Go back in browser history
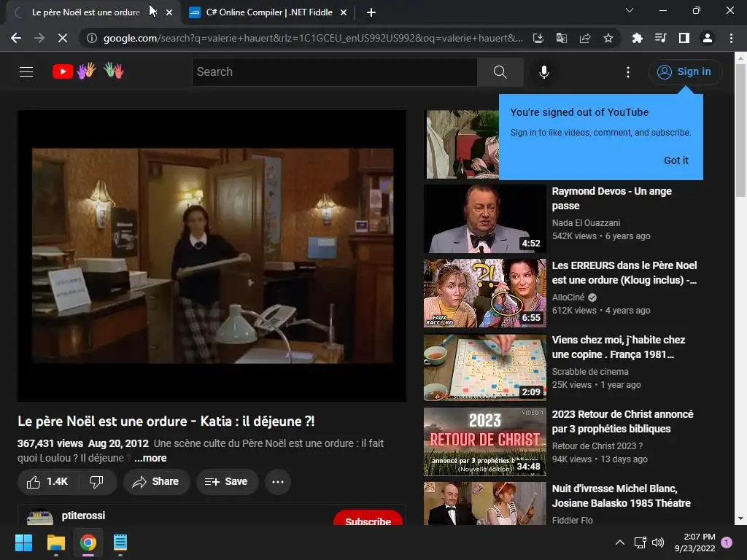 click(x=16, y=38)
